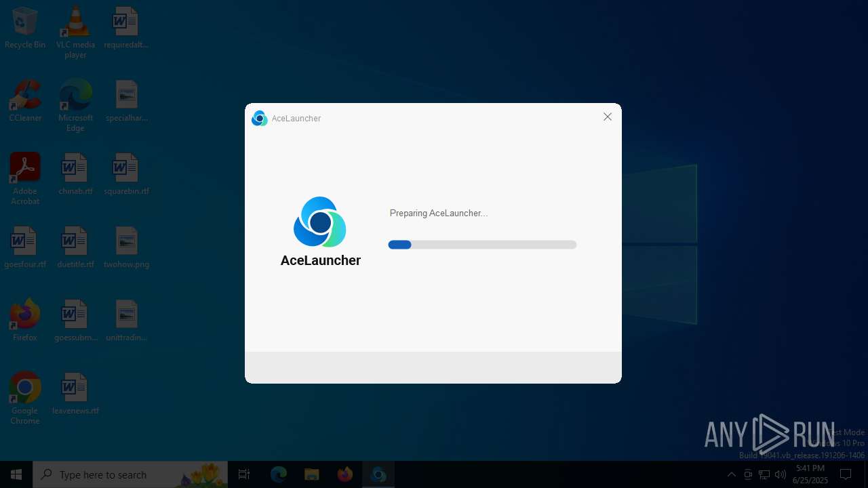Select the goessubm document icon

[75, 321]
